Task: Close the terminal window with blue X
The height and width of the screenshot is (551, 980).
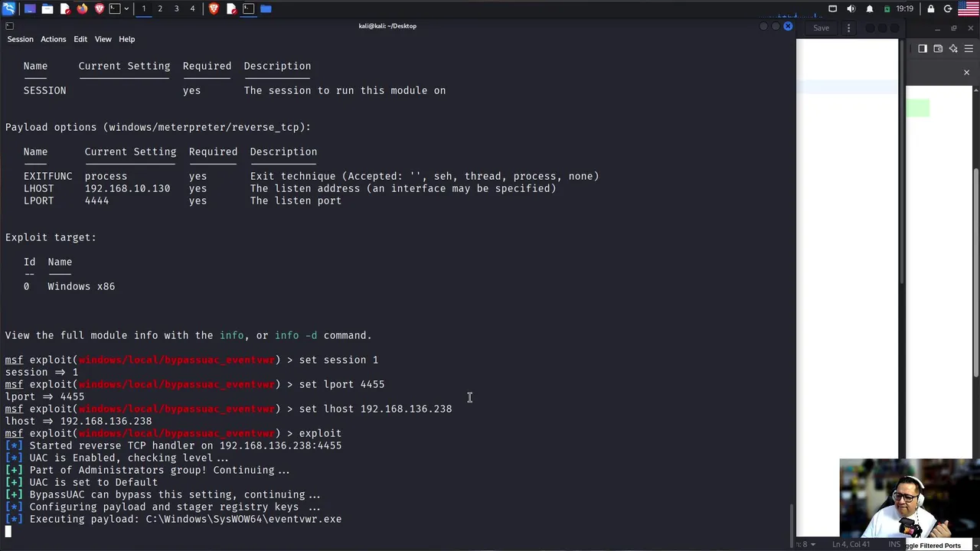Action: click(788, 26)
